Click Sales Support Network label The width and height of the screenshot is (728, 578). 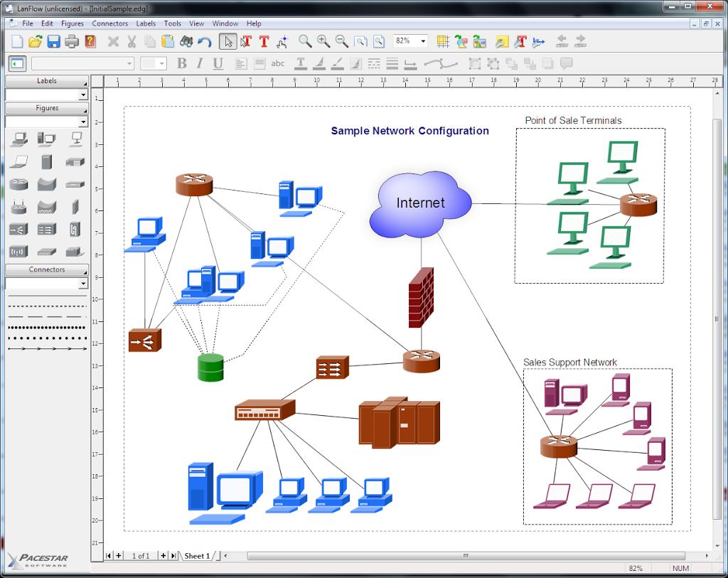(x=569, y=362)
